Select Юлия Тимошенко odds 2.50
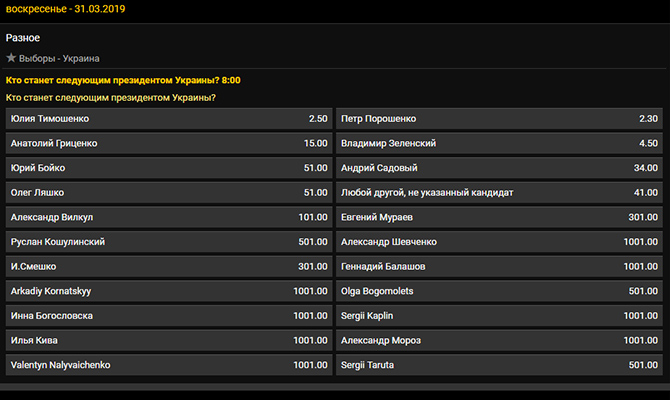 pos(168,118)
